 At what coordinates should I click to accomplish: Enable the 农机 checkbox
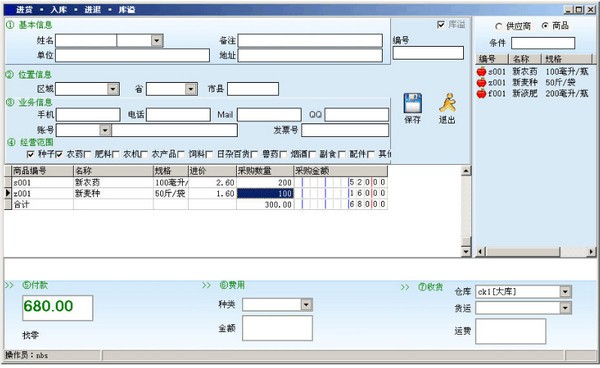pos(116,154)
